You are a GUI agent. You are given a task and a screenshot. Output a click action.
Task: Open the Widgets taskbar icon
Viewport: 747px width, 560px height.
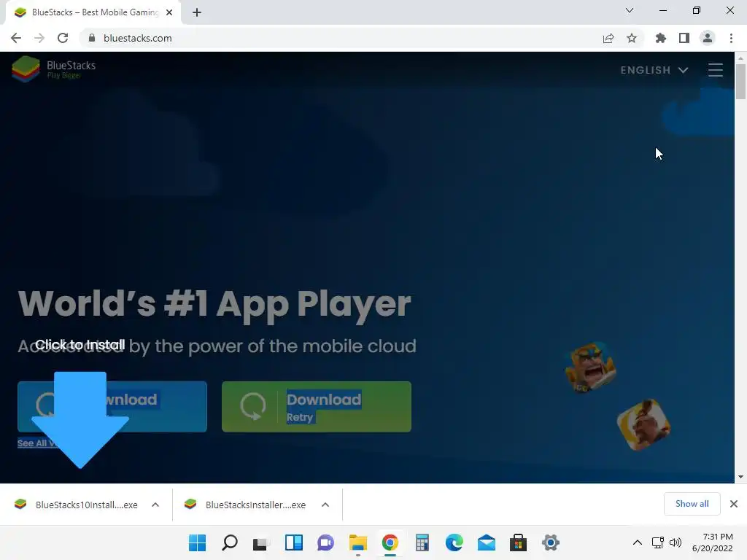coord(294,542)
